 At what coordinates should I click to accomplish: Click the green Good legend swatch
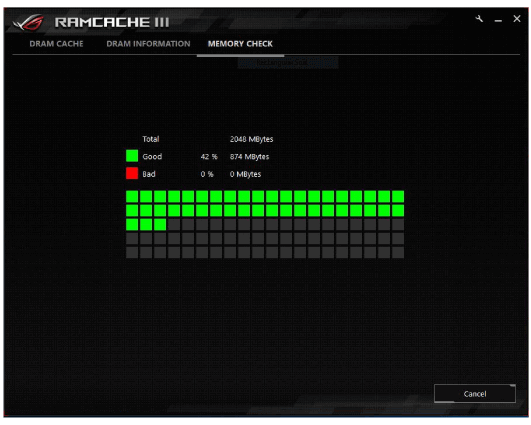coord(132,156)
